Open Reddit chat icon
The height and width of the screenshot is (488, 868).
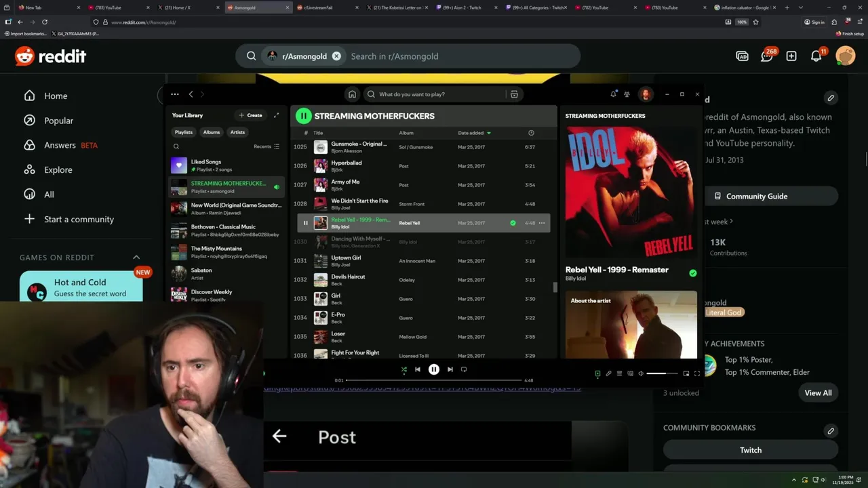pos(767,56)
